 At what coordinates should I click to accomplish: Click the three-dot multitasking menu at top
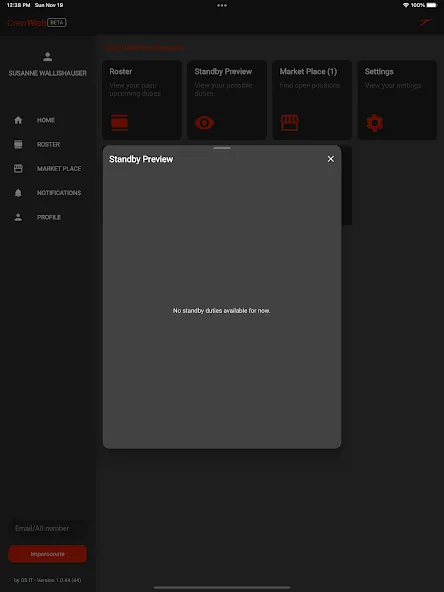(x=222, y=5)
